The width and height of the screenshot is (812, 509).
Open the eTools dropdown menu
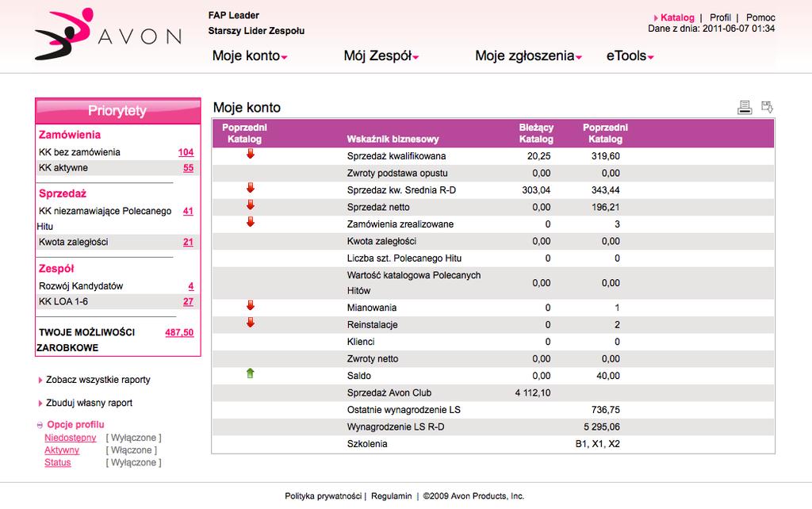[x=630, y=56]
